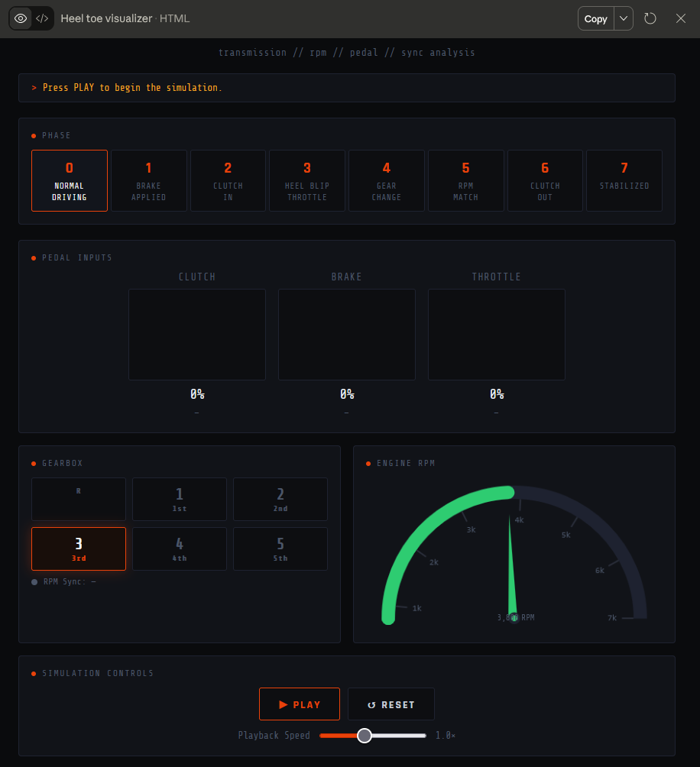Select 4th gear tile
The height and width of the screenshot is (767, 700).
point(180,549)
